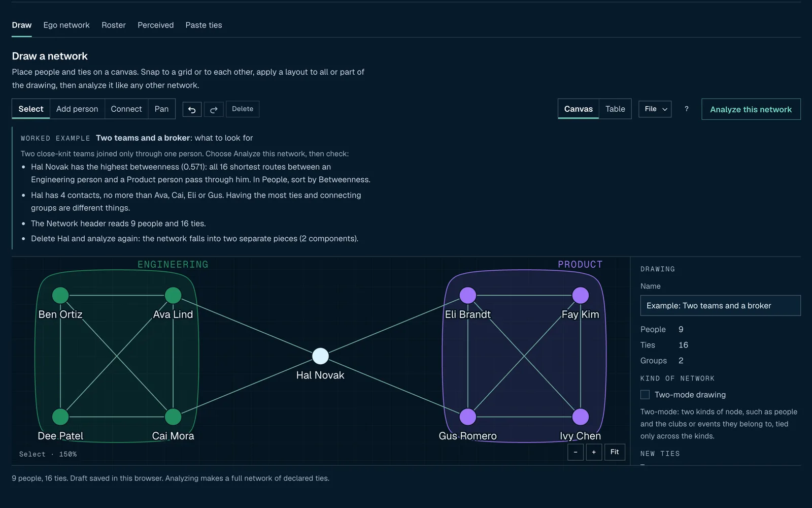This screenshot has height=508, width=812.
Task: Select the Ben Ortiz node
Action: (60, 295)
